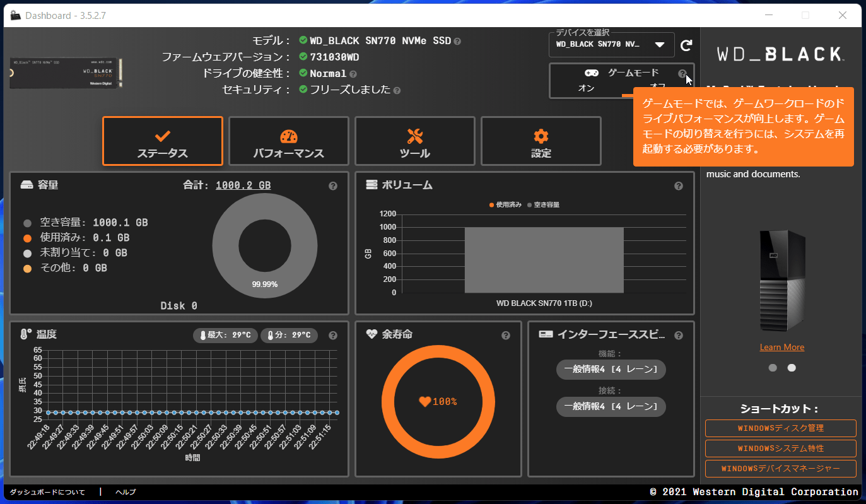This screenshot has height=504, width=866.
Task: Open help for the 温度 panel
Action: coord(333,336)
